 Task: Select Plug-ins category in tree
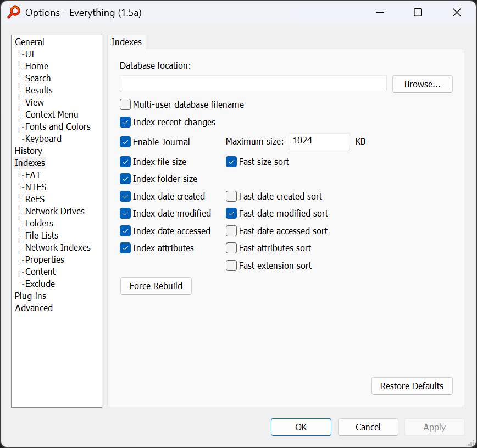[x=30, y=296]
